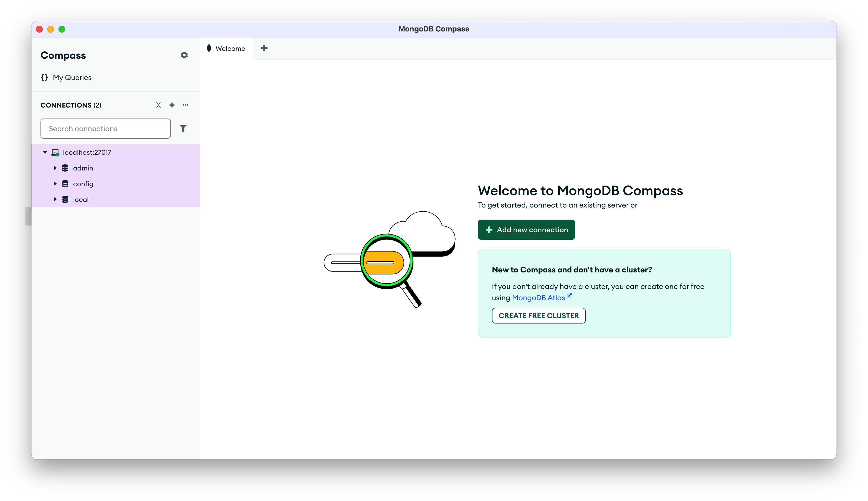This screenshot has height=501, width=868.
Task: Minimize window with the yellow button
Action: pyautogui.click(x=51, y=29)
